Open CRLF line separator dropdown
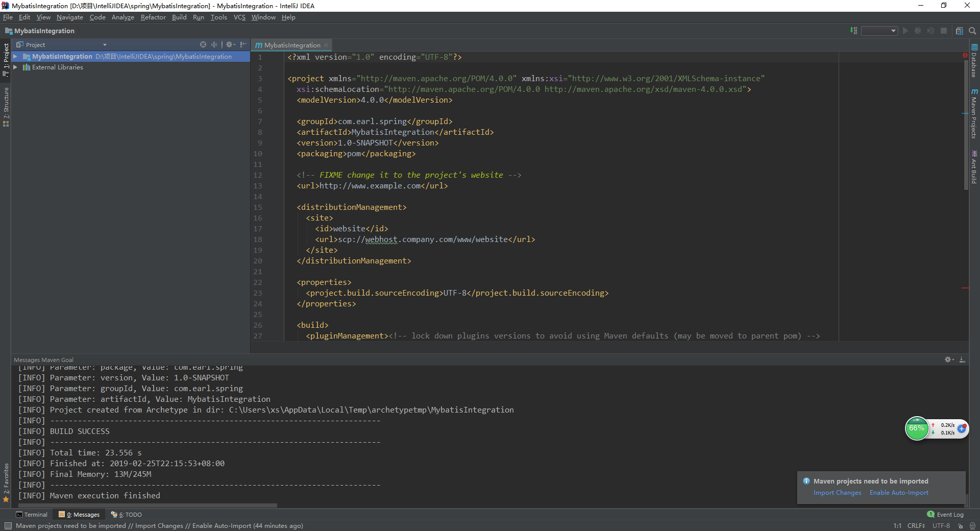Image resolution: width=980 pixels, height=531 pixels. [x=916, y=525]
